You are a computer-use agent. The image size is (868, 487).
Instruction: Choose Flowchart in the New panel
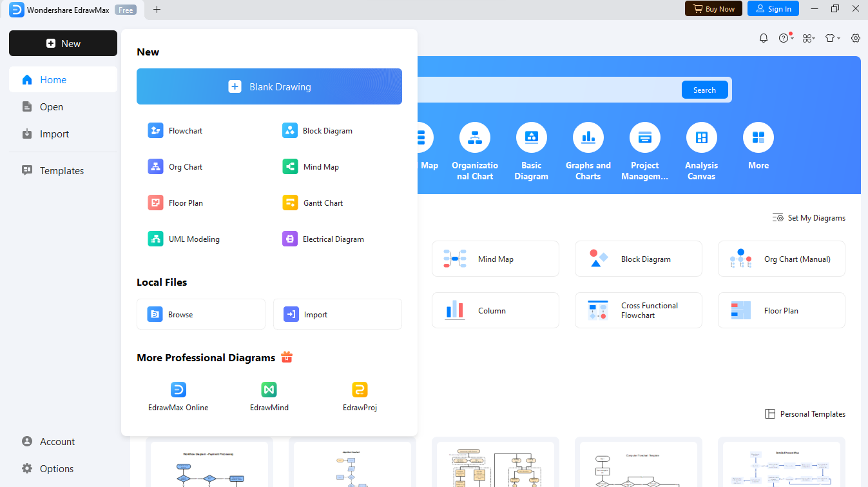[175, 131]
